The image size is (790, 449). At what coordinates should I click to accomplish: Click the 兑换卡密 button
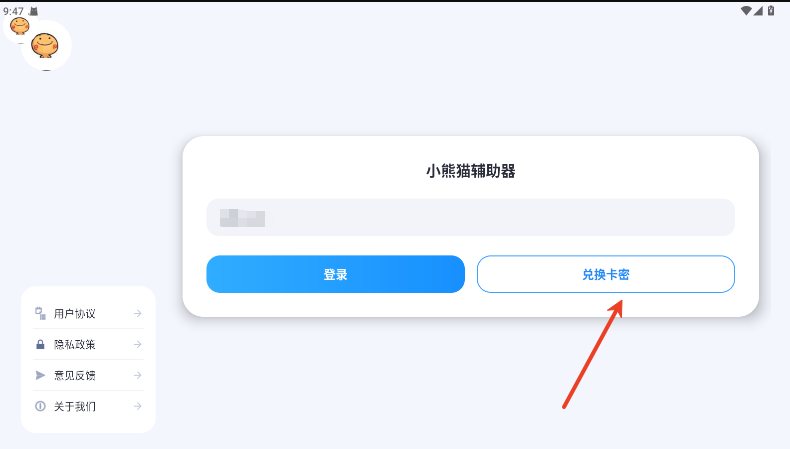pos(606,274)
